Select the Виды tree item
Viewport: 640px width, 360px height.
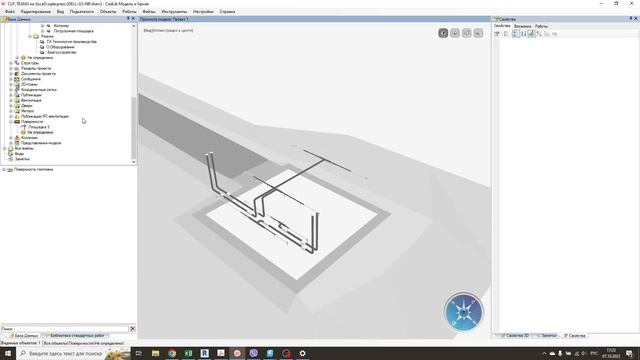point(19,154)
